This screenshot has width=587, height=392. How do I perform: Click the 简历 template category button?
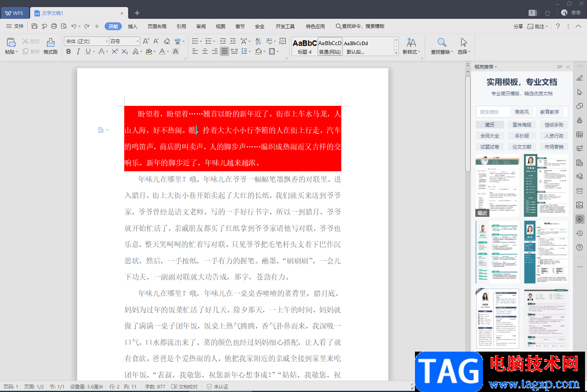(490, 125)
